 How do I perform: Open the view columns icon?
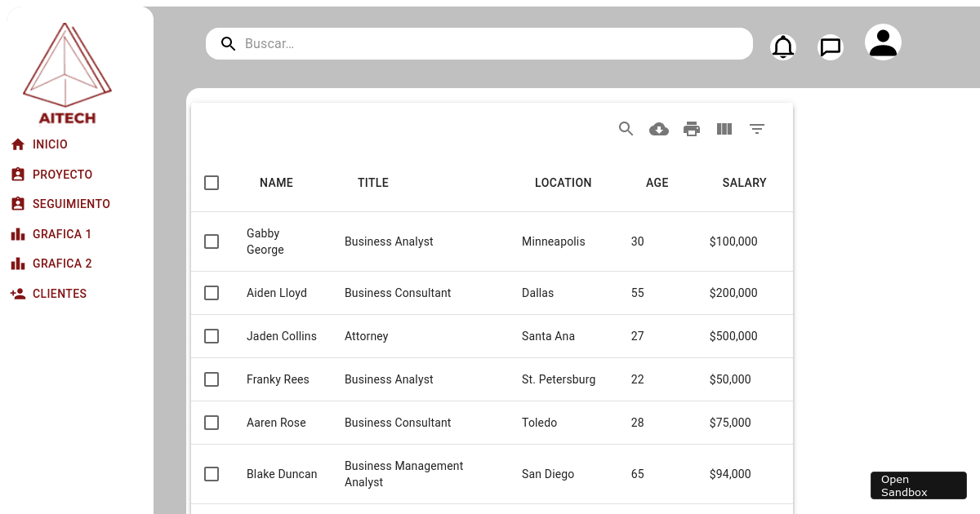click(x=724, y=129)
